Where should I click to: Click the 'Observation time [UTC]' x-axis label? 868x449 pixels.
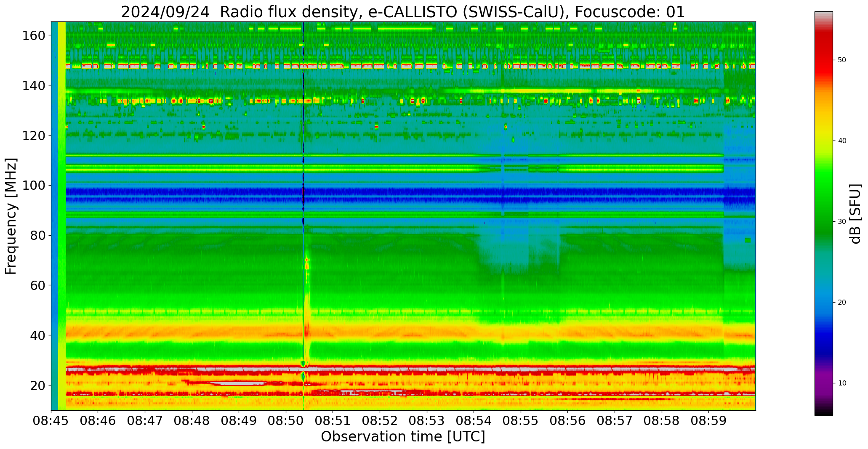pos(403,437)
